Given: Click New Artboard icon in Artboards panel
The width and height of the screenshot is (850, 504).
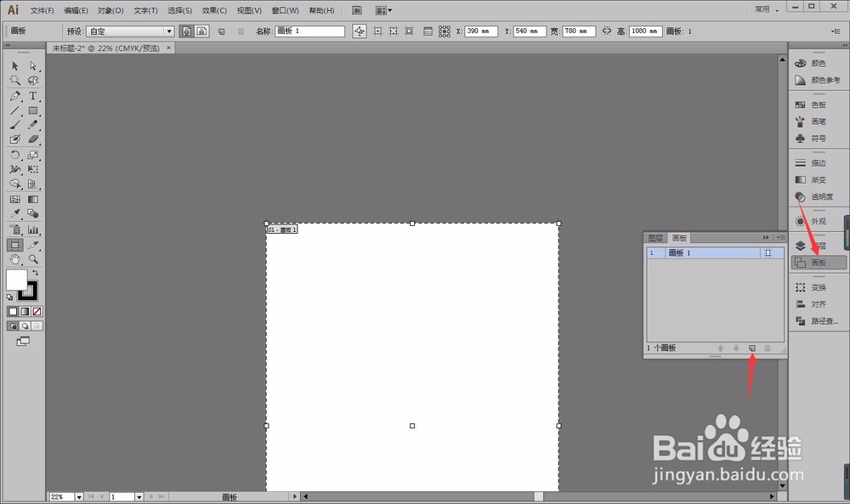Looking at the screenshot, I should point(752,348).
